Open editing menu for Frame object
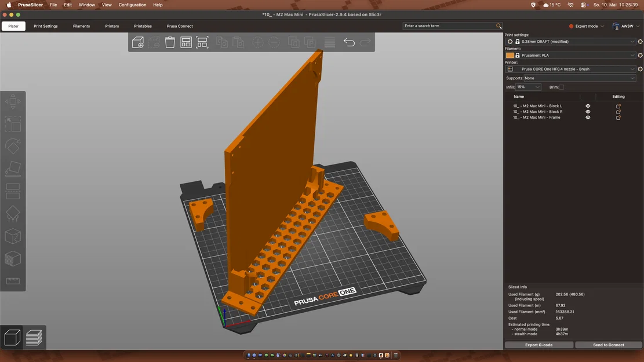Viewport: 644px width, 362px height. (x=618, y=118)
